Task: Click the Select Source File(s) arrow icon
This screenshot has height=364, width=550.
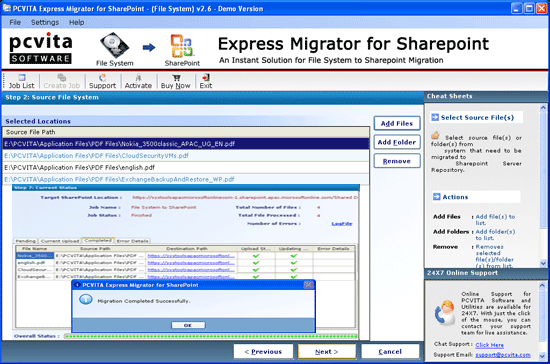Action: (x=435, y=117)
